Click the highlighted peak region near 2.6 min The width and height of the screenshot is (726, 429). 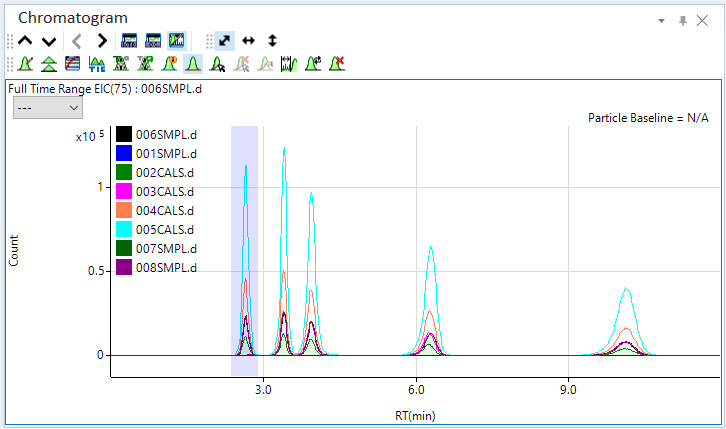pyautogui.click(x=244, y=250)
